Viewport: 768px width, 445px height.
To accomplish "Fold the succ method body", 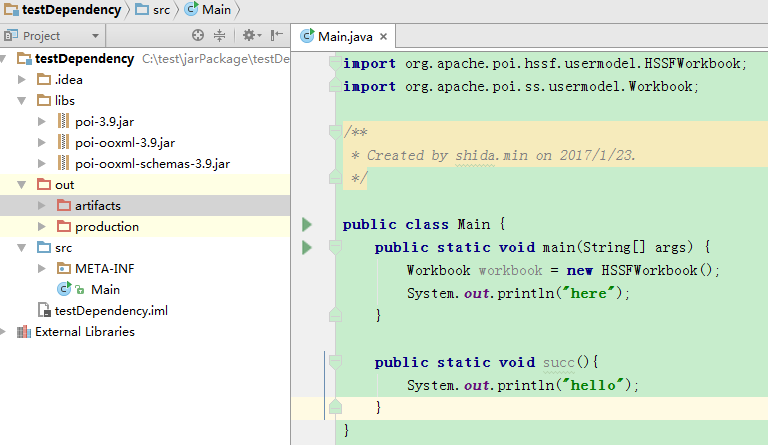I will click(x=335, y=362).
